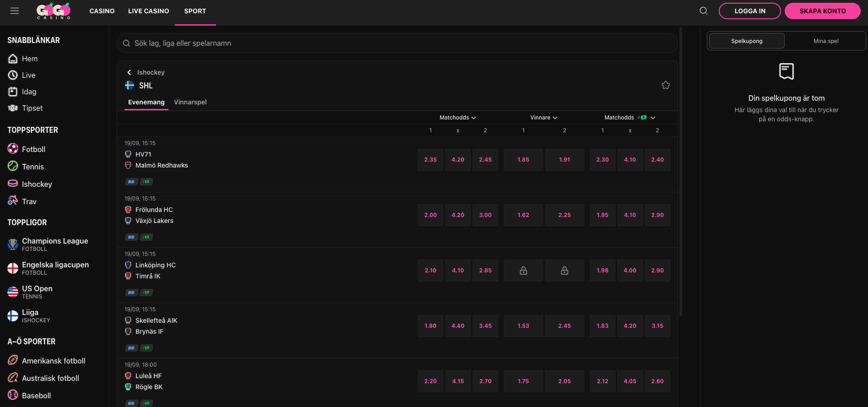
Task: Click the Idag calendar icon
Action: click(x=13, y=92)
